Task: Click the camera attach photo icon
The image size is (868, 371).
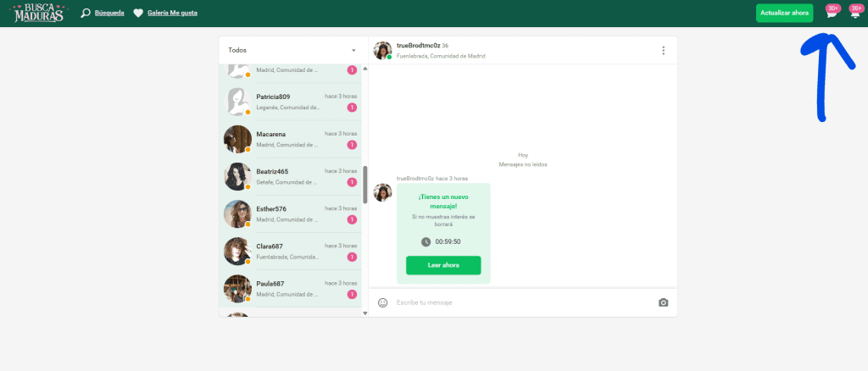Action: (x=663, y=302)
